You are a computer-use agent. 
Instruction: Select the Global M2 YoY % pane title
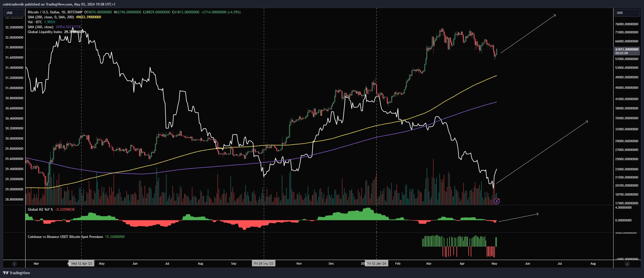point(40,209)
